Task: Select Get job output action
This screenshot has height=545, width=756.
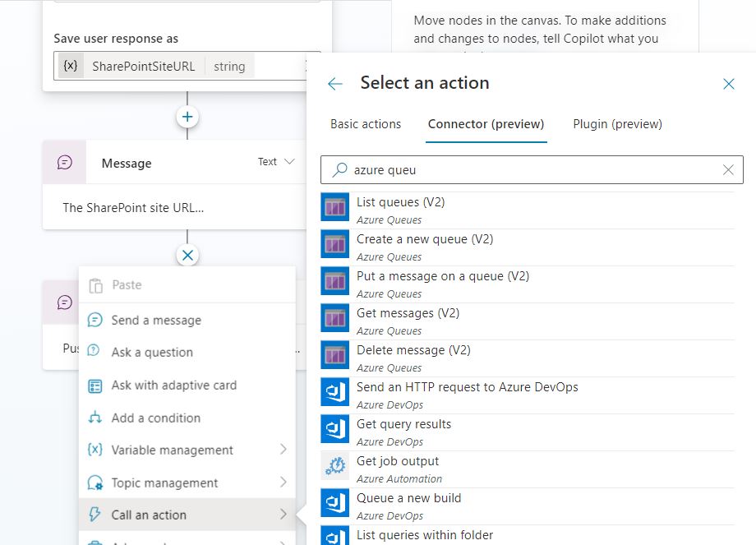Action: [528, 470]
